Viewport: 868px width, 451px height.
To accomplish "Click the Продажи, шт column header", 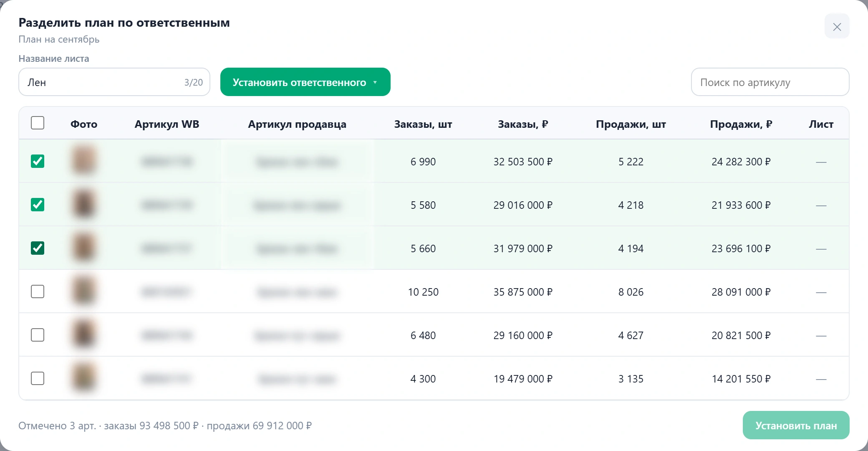I will (x=631, y=124).
